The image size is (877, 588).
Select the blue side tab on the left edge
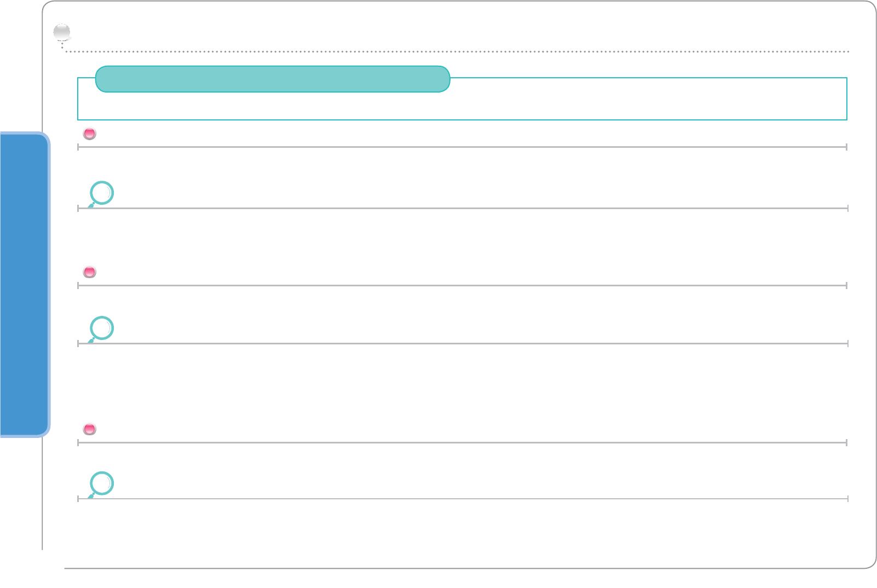coord(24,284)
